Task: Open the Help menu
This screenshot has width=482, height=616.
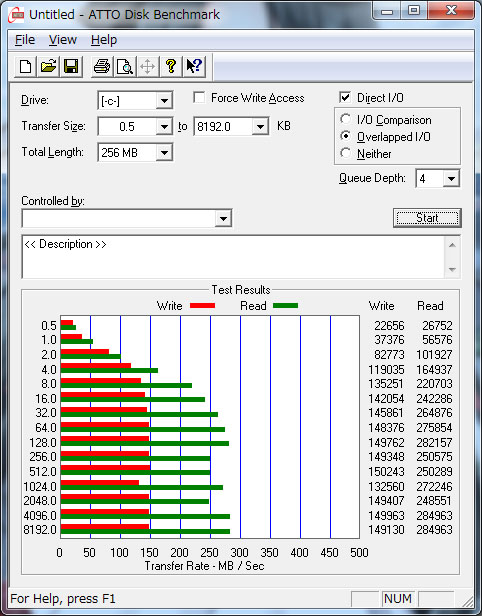Action: coord(104,40)
